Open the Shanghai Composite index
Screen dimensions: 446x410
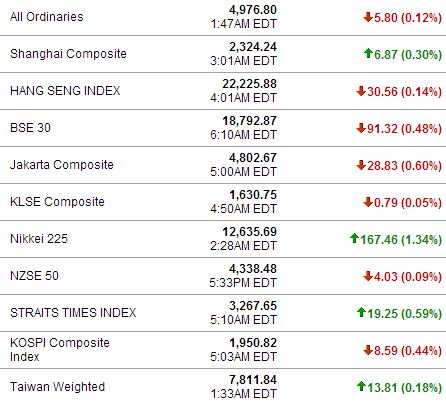(x=68, y=54)
